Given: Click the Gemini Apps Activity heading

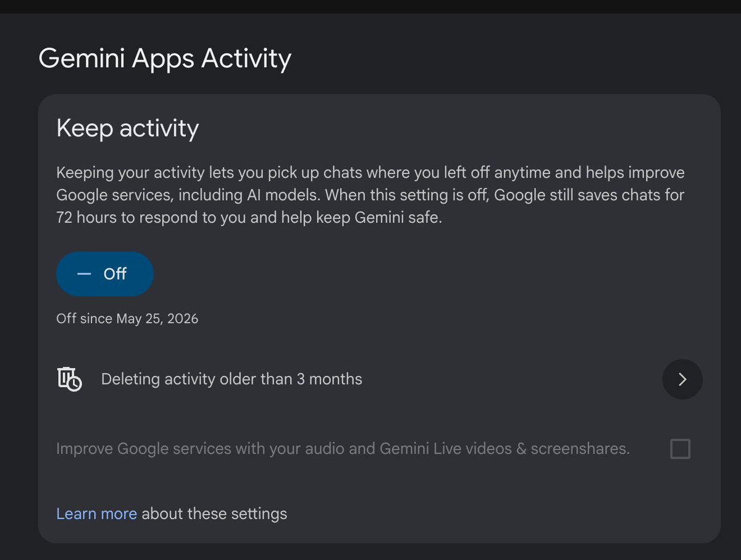Looking at the screenshot, I should pyautogui.click(x=165, y=59).
